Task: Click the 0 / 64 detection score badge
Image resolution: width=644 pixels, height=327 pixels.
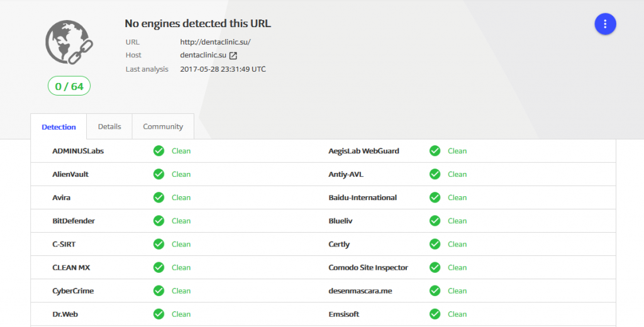Action: [69, 86]
